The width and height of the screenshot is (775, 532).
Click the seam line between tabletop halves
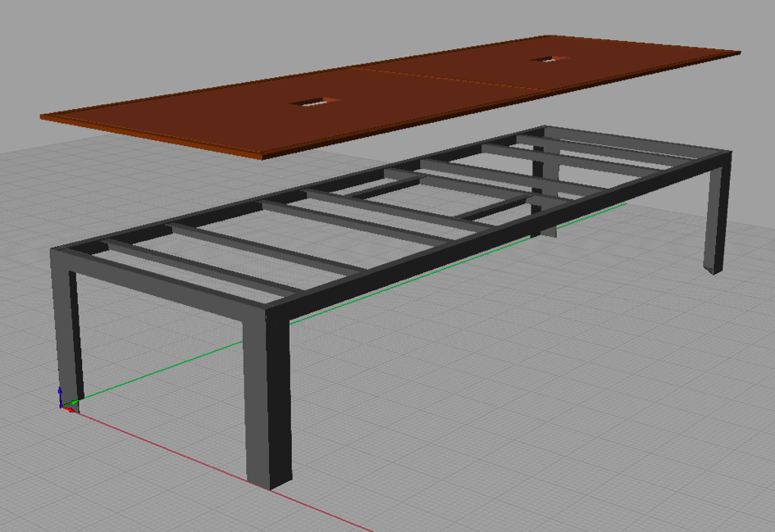[451, 80]
